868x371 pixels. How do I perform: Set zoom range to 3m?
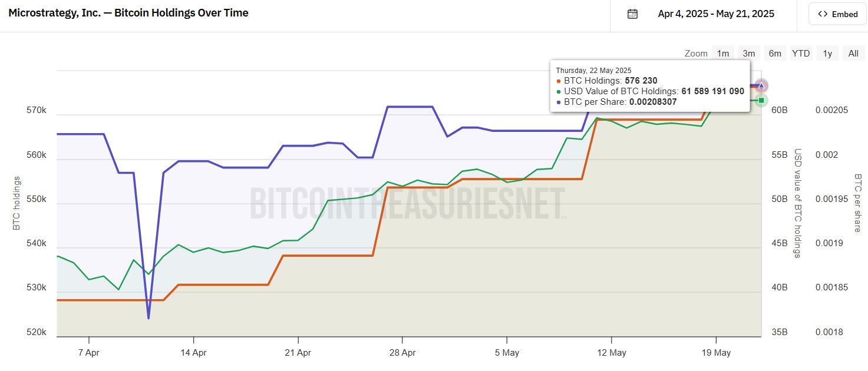pyautogui.click(x=749, y=54)
